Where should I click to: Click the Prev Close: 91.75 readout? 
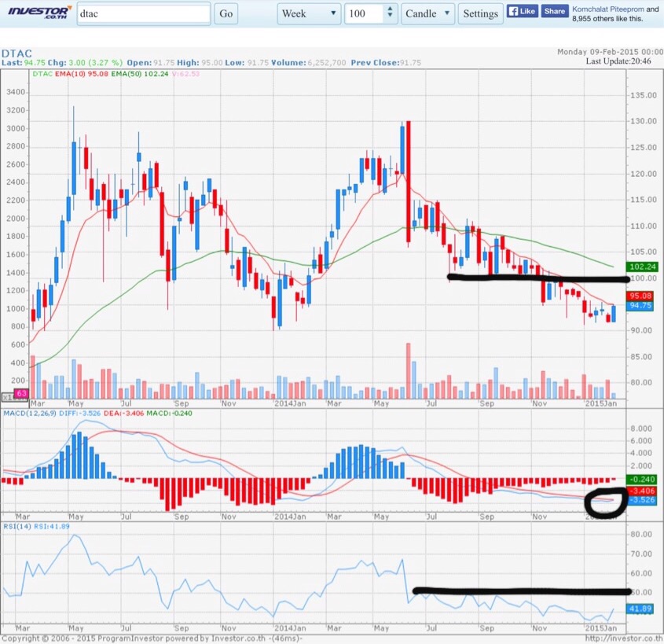pos(386,63)
